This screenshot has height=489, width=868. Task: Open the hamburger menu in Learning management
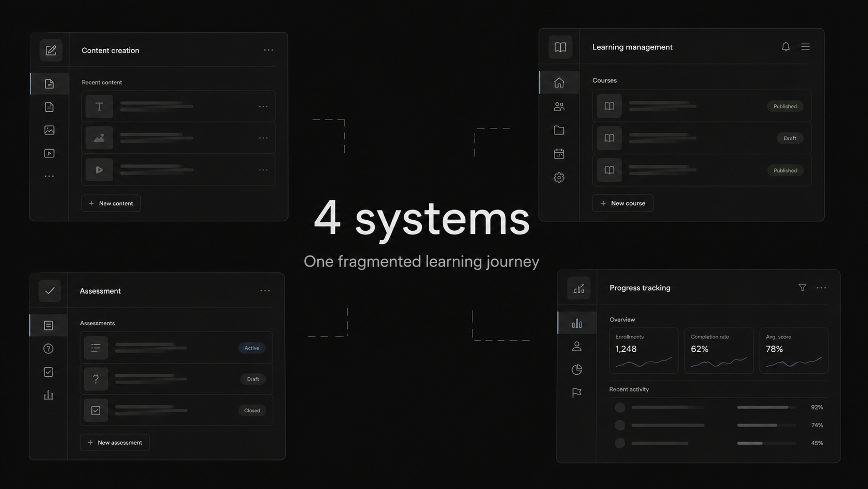click(805, 47)
